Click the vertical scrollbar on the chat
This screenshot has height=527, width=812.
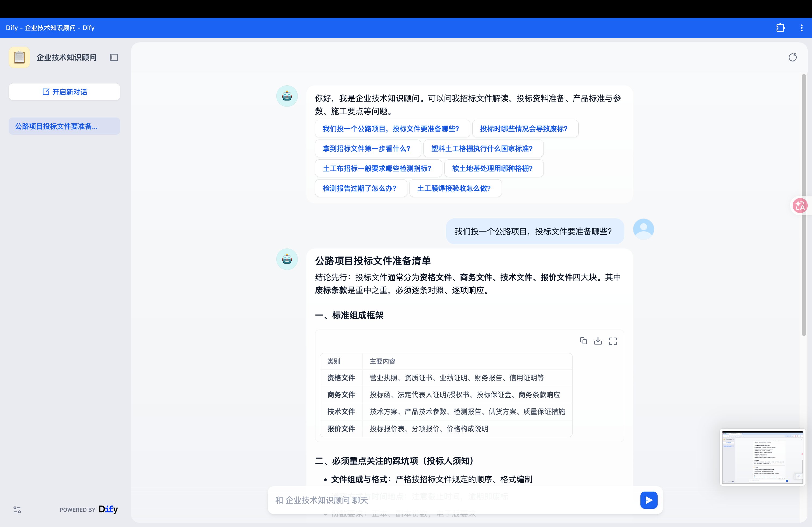click(804, 204)
